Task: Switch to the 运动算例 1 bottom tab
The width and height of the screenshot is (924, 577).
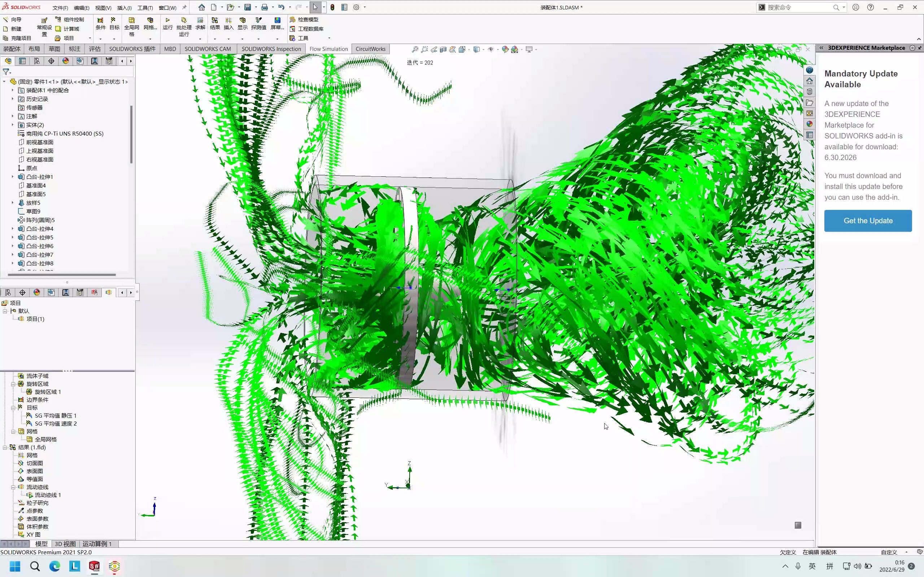Action: [x=97, y=544]
